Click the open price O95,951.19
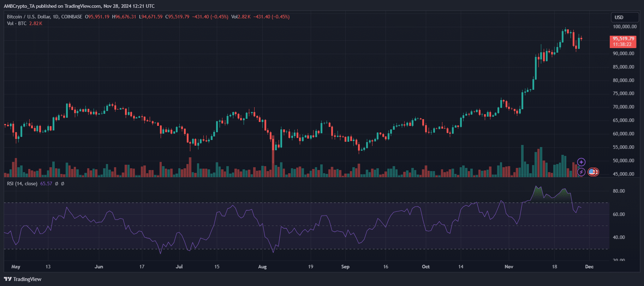The height and width of the screenshot is (286, 644). [97, 17]
